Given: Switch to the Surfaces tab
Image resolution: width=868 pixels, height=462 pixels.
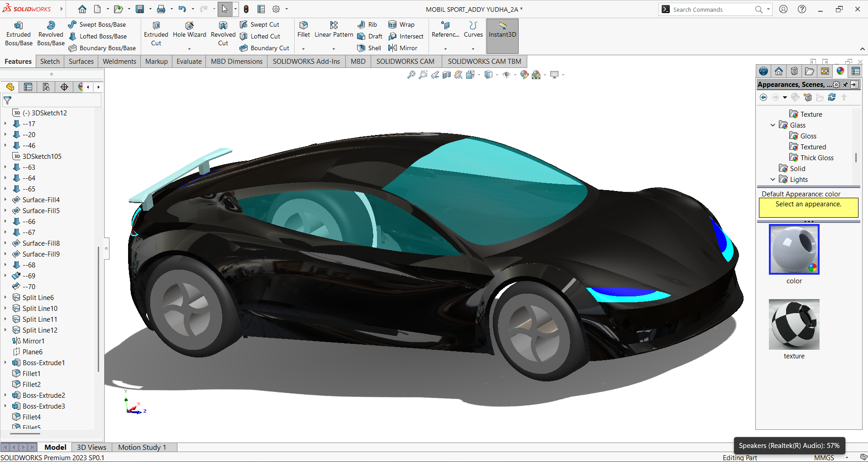Looking at the screenshot, I should click(x=81, y=62).
